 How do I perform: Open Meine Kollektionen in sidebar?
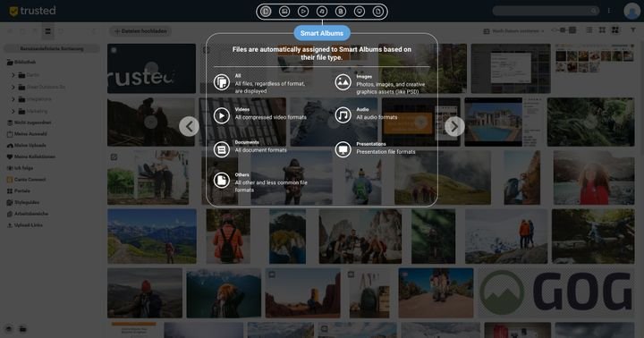pyautogui.click(x=30, y=156)
